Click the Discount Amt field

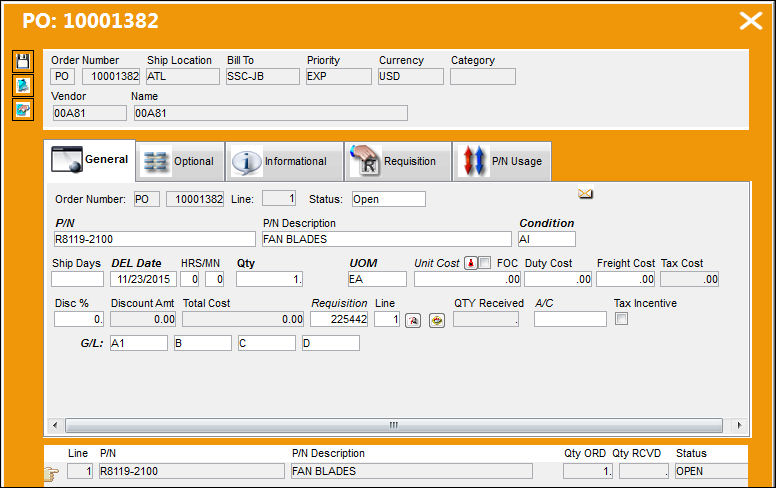[x=143, y=319]
